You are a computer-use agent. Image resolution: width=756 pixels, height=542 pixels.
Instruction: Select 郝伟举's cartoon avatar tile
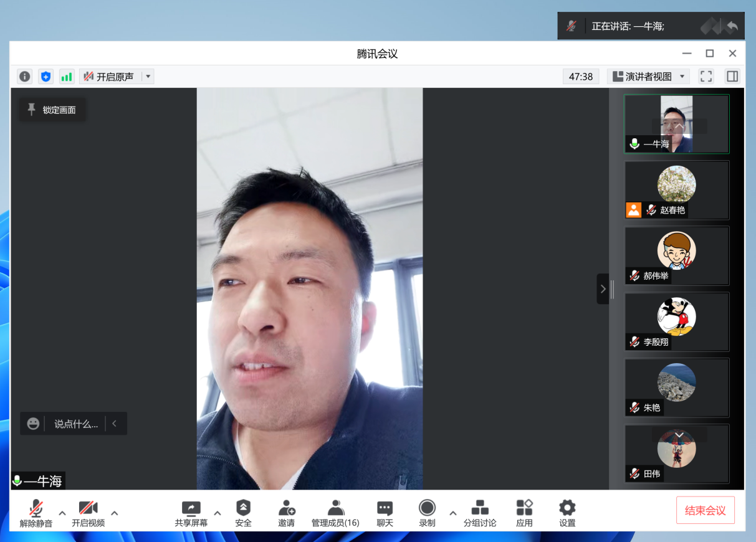tap(677, 255)
